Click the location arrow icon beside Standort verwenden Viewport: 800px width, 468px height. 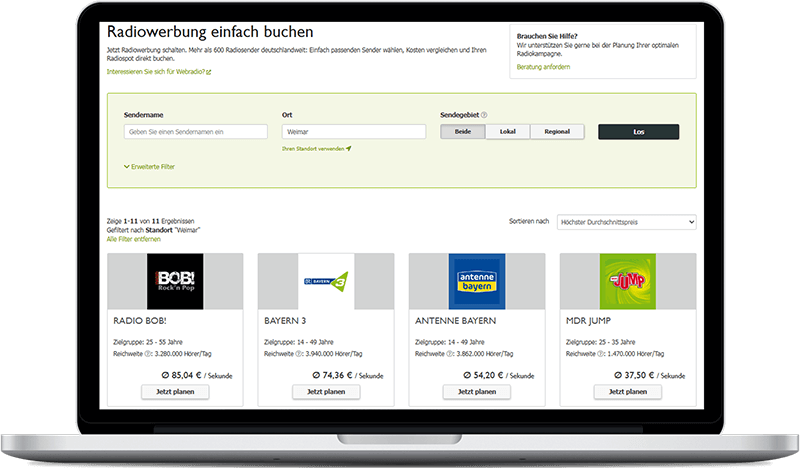[x=349, y=149]
